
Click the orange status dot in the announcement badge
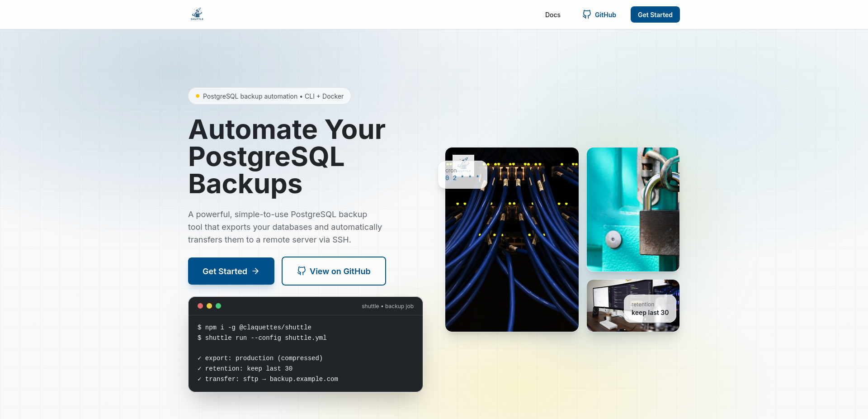(198, 96)
